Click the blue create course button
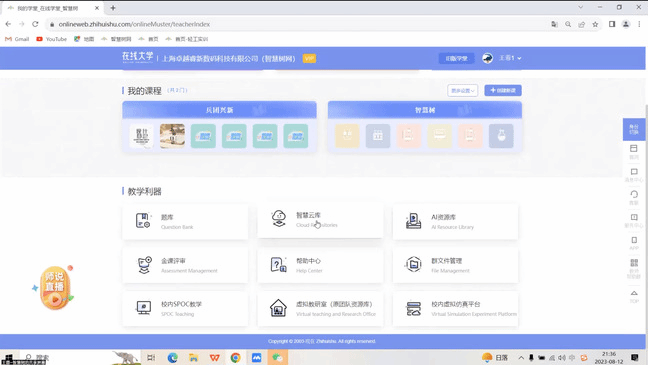The width and height of the screenshot is (648, 365). [503, 91]
